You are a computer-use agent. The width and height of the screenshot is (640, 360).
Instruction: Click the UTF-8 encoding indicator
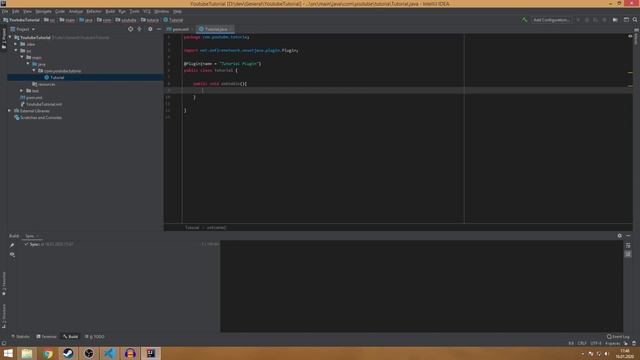coord(596,343)
